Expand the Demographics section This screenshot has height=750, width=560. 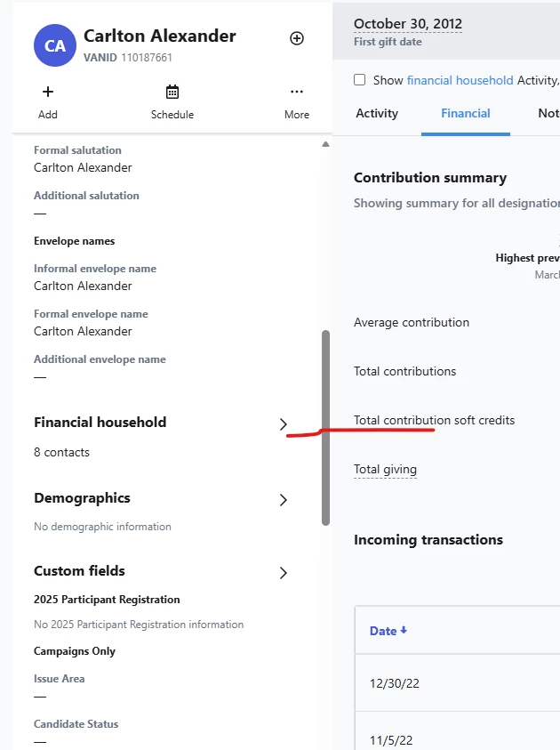(x=284, y=500)
